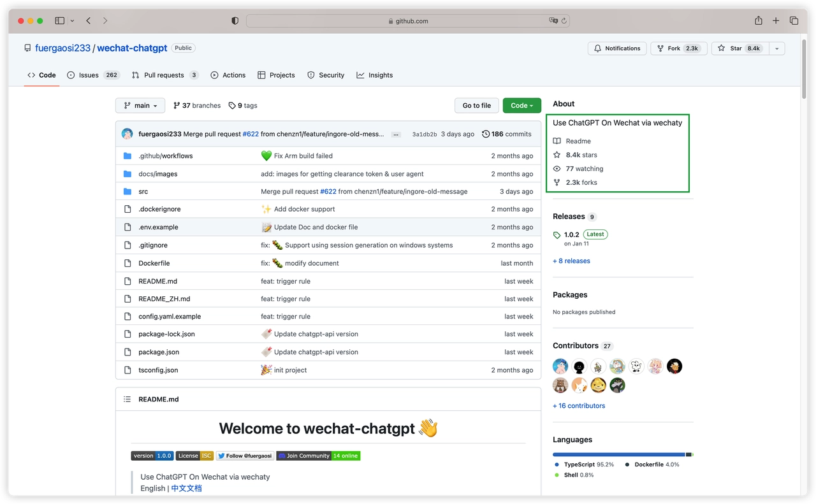This screenshot has height=504, width=816.
Task: Show tab overview icon in Safari
Action: [x=794, y=21]
